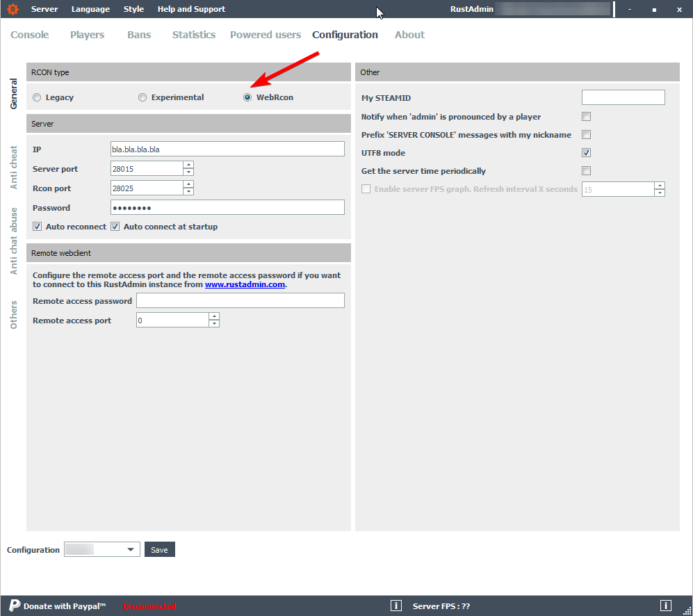Select the Legacy RCON type
The width and height of the screenshot is (693, 616).
coord(37,97)
